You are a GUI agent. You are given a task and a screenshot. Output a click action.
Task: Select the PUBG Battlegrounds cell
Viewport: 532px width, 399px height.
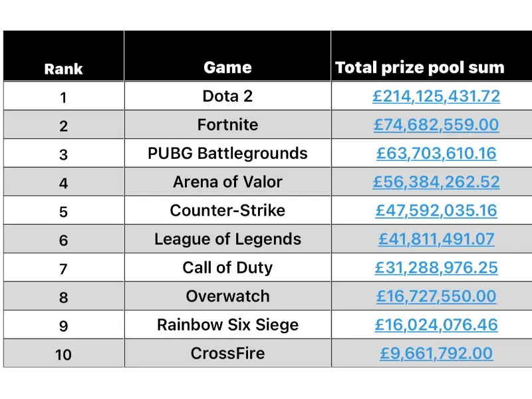click(227, 154)
